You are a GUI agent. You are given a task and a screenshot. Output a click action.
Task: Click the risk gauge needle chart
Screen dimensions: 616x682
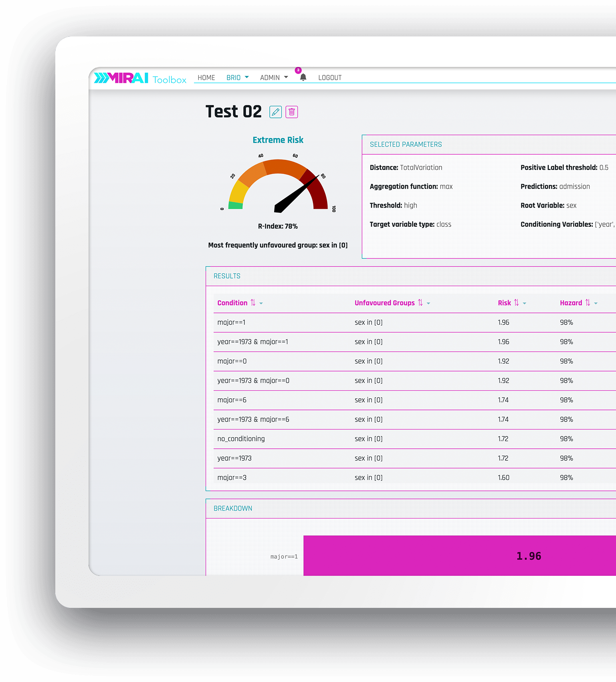pos(278,182)
